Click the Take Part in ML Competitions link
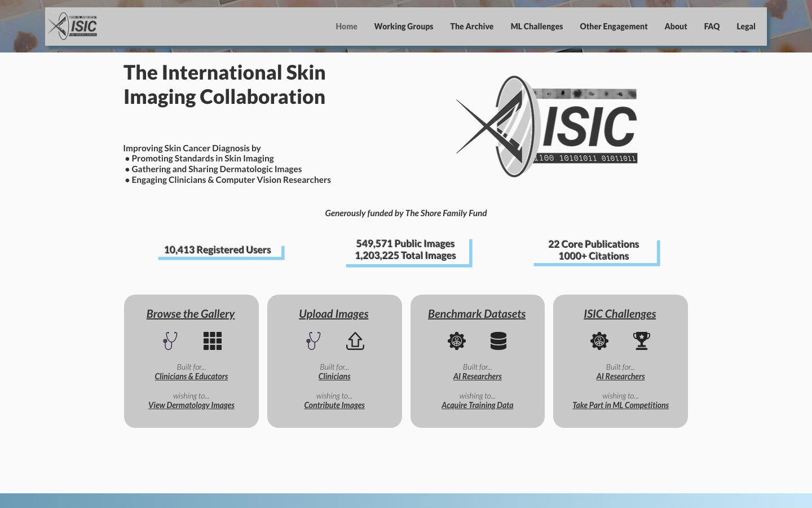Image resolution: width=812 pixels, height=508 pixels. pyautogui.click(x=621, y=405)
